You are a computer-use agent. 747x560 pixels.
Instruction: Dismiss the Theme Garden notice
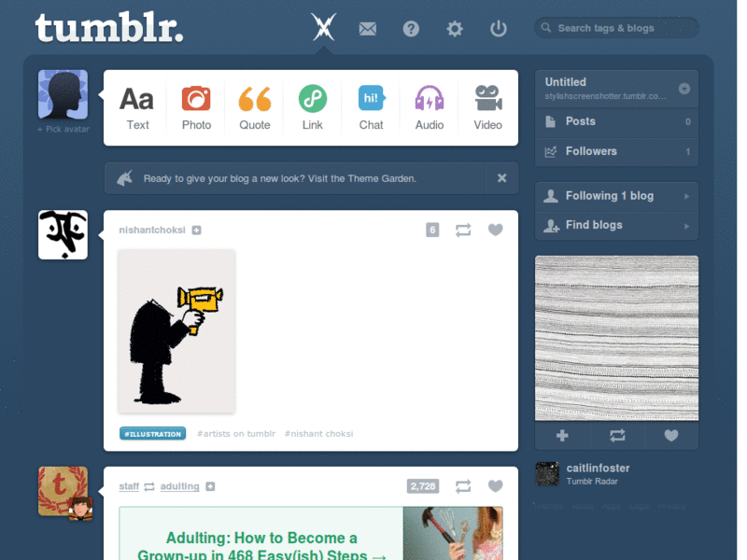click(x=501, y=178)
